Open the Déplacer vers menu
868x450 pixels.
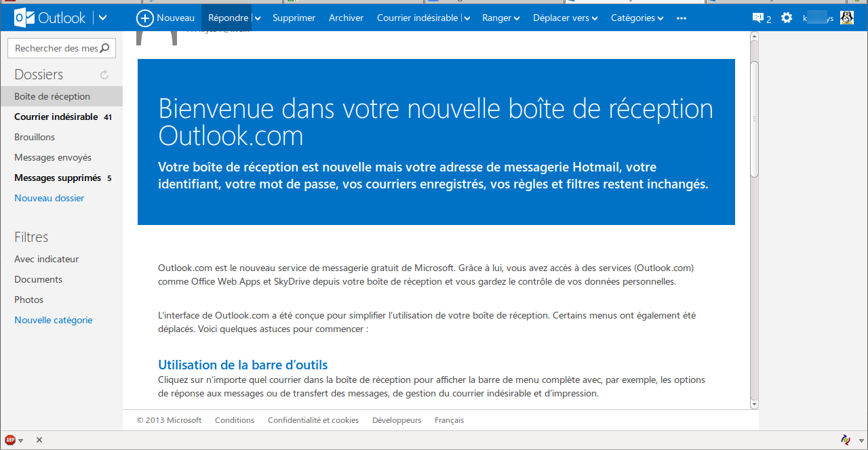point(566,18)
